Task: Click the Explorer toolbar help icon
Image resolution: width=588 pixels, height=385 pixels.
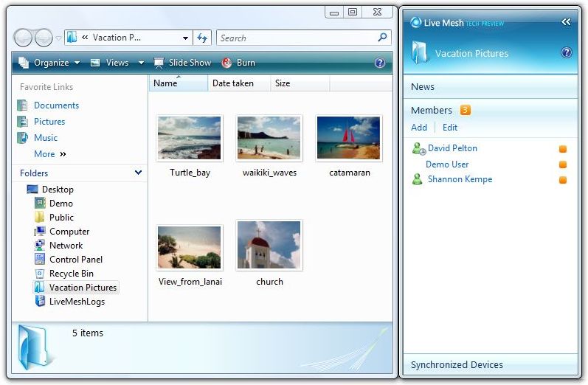Action: pyautogui.click(x=380, y=63)
